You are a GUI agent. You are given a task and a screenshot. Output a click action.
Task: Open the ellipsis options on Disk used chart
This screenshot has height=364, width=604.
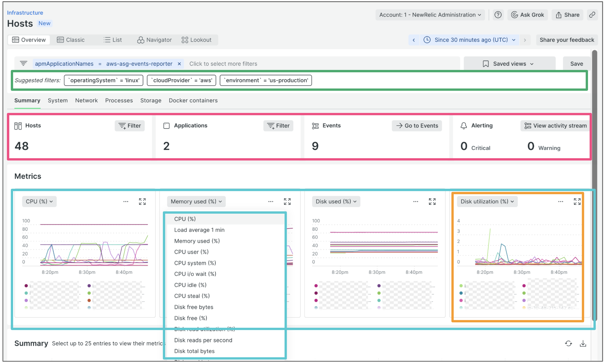coord(415,201)
